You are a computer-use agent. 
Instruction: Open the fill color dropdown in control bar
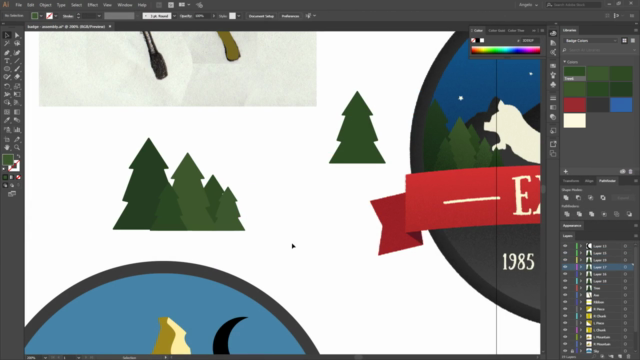coord(41,16)
